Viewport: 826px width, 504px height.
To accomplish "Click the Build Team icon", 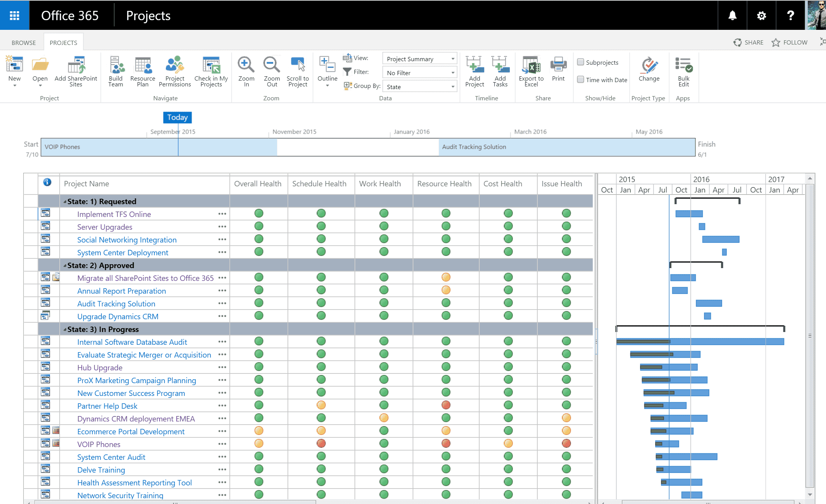I will 116,65.
